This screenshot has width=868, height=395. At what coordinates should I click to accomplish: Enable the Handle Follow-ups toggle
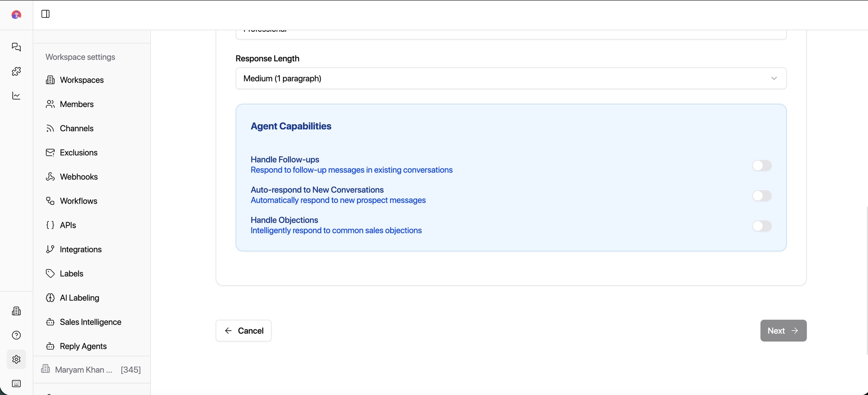(762, 166)
